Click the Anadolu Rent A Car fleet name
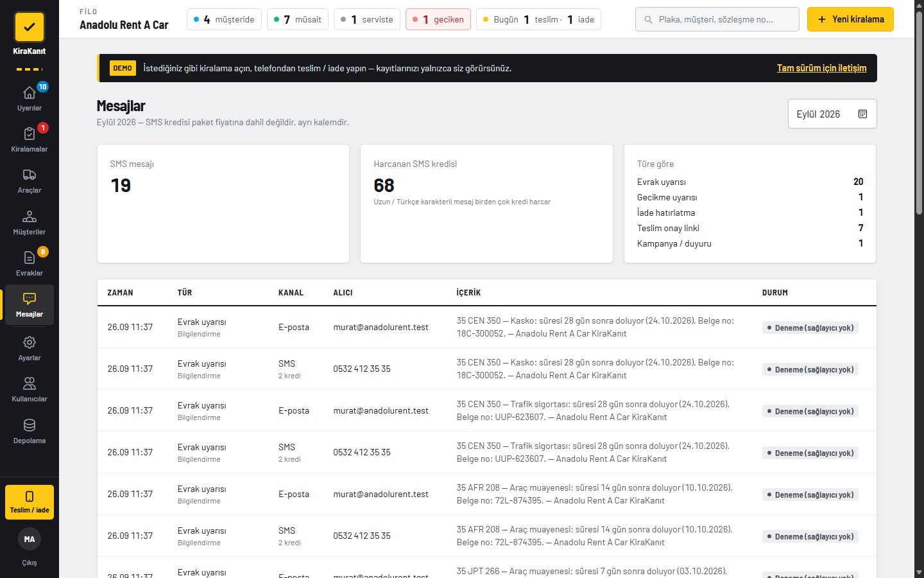Image resolution: width=924 pixels, height=578 pixels. coord(124,25)
